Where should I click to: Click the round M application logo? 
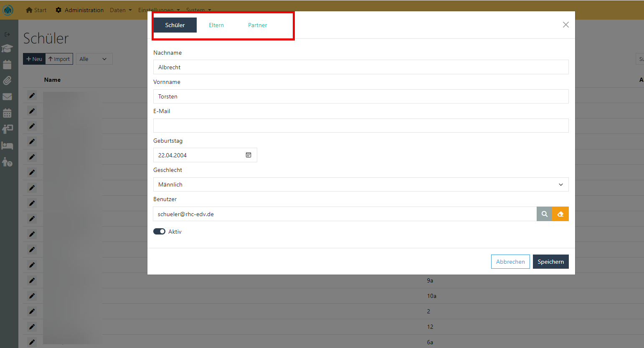click(x=8, y=10)
